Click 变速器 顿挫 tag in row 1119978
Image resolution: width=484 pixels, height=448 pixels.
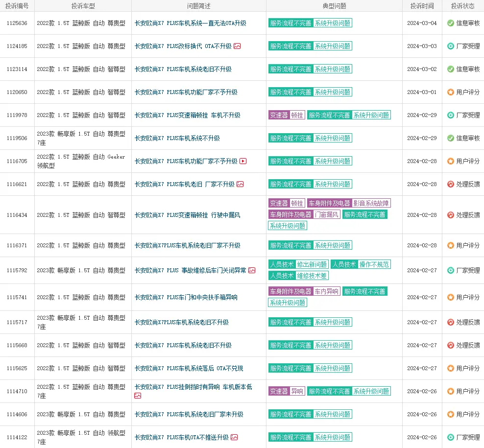(x=287, y=116)
